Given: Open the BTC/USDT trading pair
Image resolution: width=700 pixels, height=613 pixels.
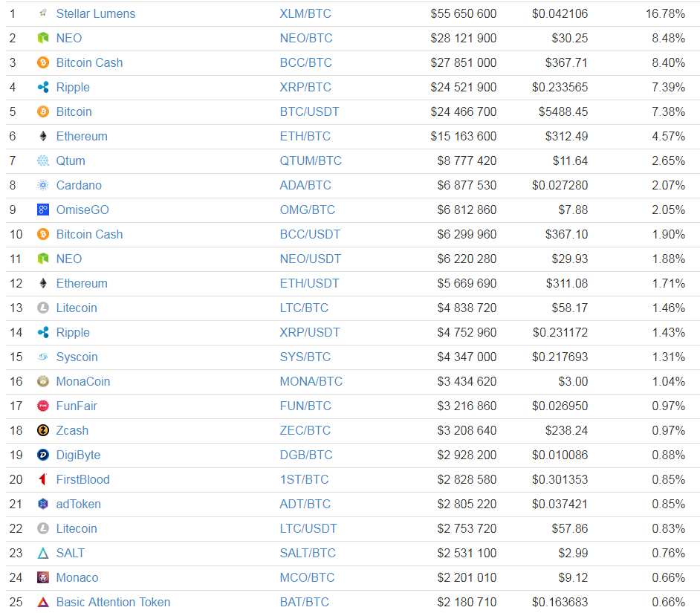Looking at the screenshot, I should [x=309, y=112].
